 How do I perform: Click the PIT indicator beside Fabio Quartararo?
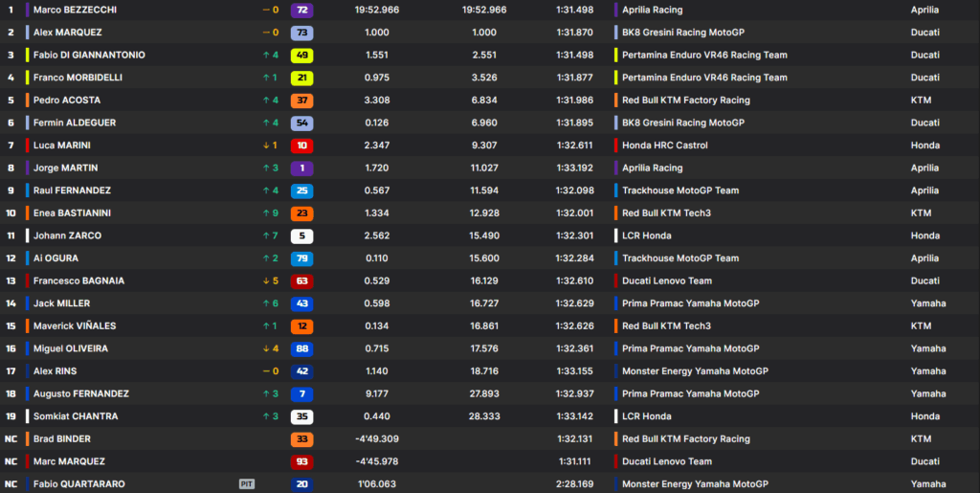point(247,484)
